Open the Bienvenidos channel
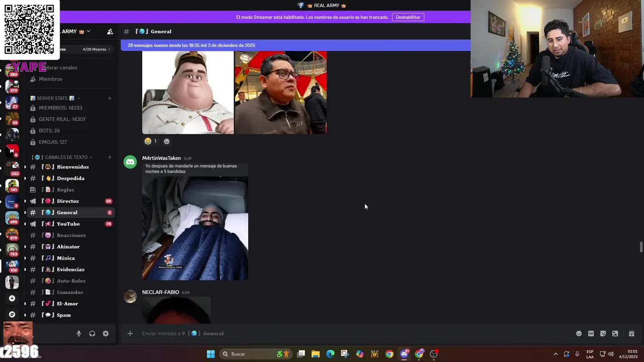Viewport: 644px width, 362px height. pyautogui.click(x=71, y=167)
